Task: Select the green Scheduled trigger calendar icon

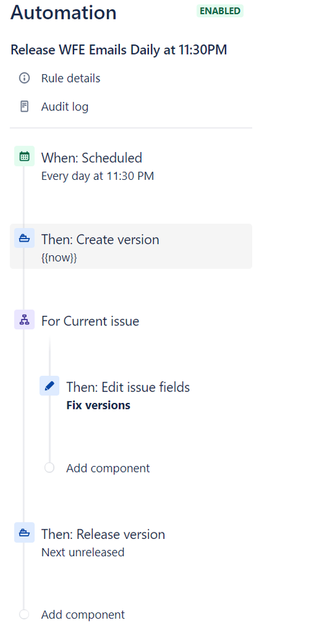Action: (x=25, y=157)
